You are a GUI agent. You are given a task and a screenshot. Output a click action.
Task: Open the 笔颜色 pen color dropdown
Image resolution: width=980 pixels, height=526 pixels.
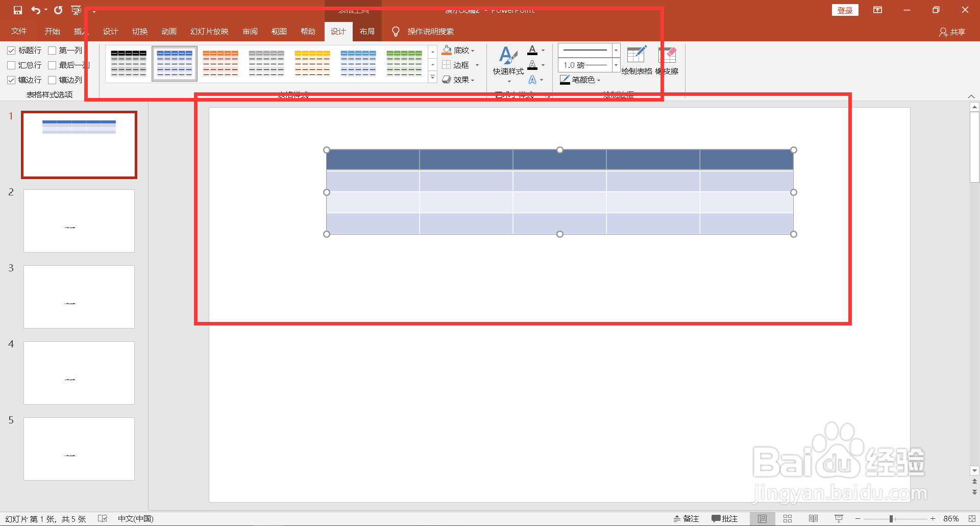(580, 80)
